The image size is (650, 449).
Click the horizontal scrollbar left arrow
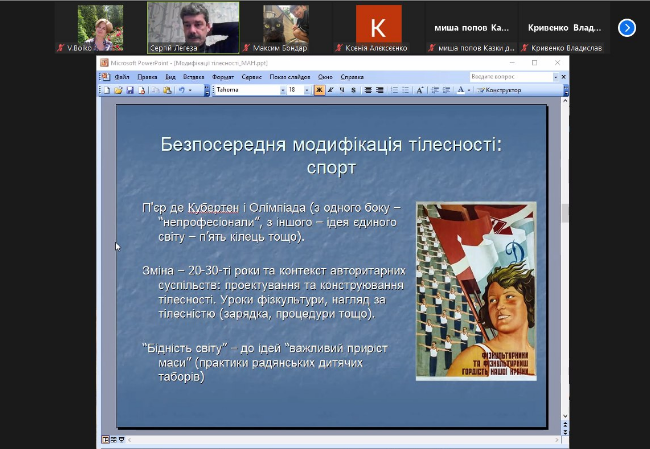[x=129, y=439]
